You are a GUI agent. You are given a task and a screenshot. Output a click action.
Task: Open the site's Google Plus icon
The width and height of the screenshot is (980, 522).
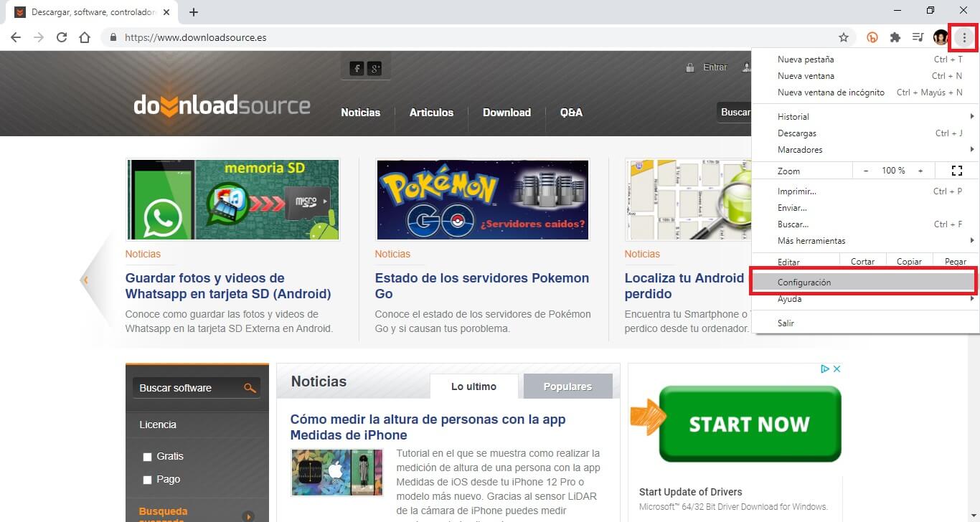tap(374, 68)
